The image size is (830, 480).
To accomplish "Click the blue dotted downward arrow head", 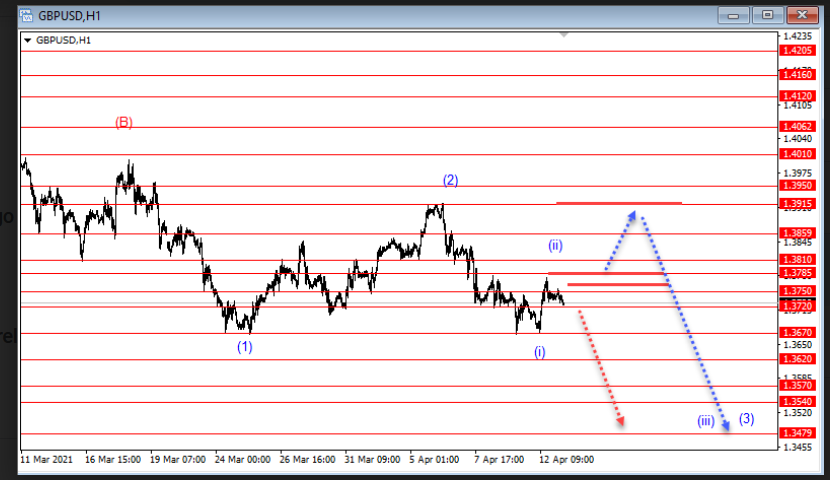I will pyautogui.click(x=726, y=428).
